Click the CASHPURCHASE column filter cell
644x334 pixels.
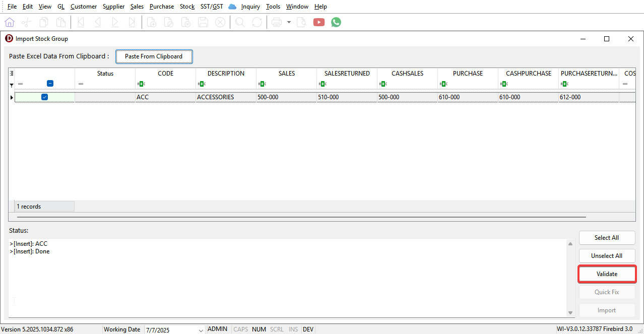528,84
